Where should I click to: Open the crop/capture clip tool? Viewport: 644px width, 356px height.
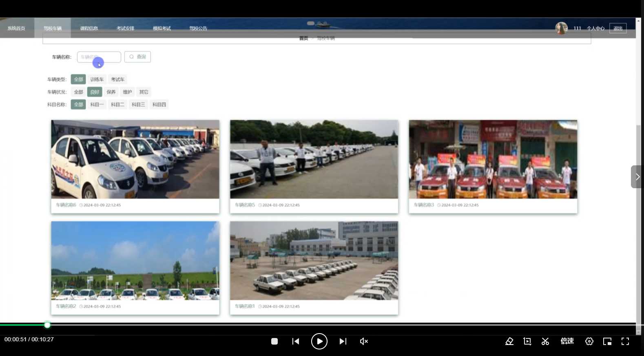527,341
